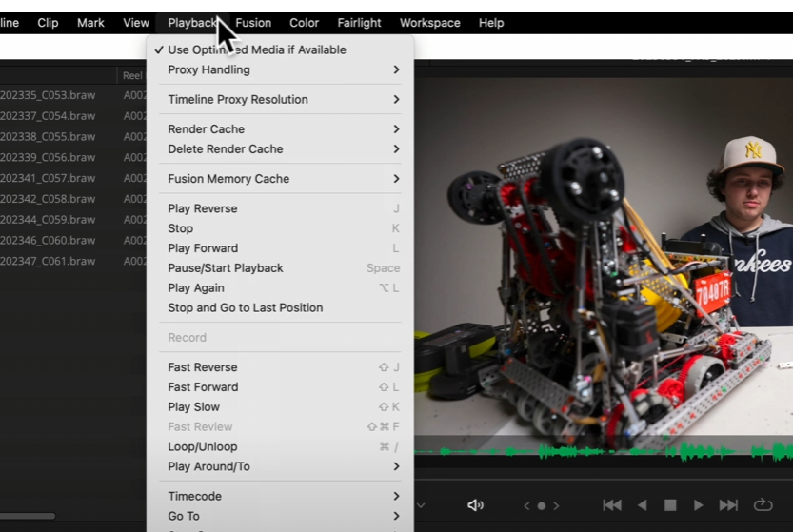Click the green audio waveform in viewer
The image size is (793, 532).
tap(604, 451)
